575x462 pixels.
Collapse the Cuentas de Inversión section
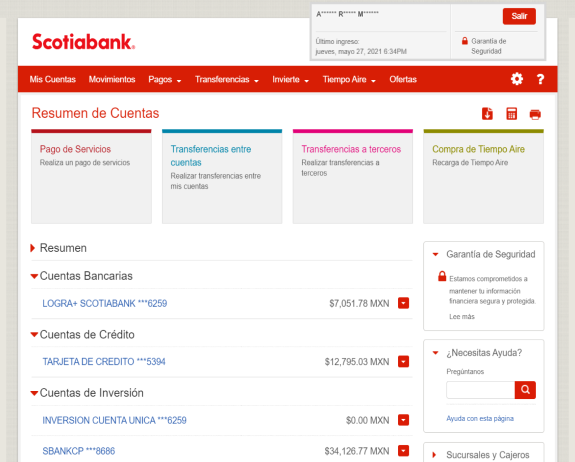pyautogui.click(x=34, y=393)
